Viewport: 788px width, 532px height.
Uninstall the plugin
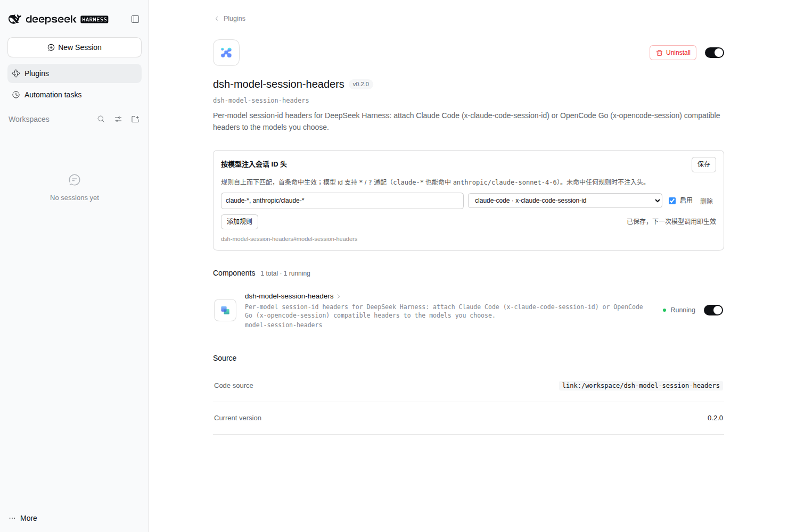pyautogui.click(x=673, y=53)
